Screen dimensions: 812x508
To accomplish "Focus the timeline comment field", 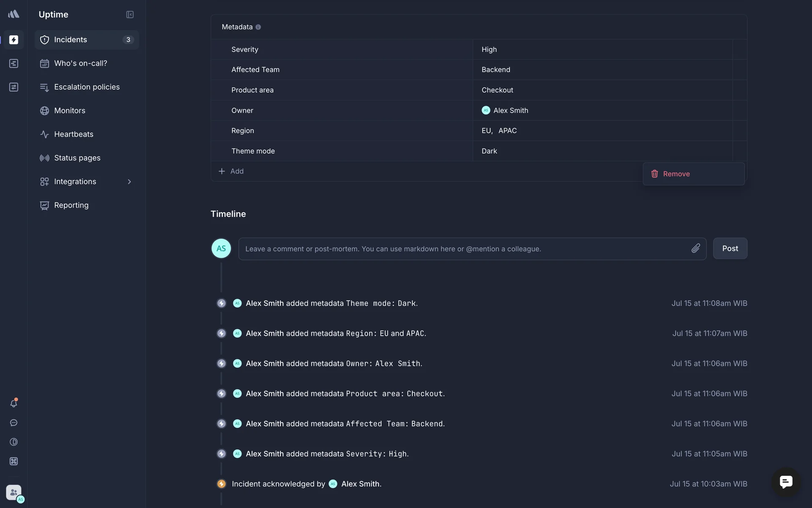I will pyautogui.click(x=465, y=249).
